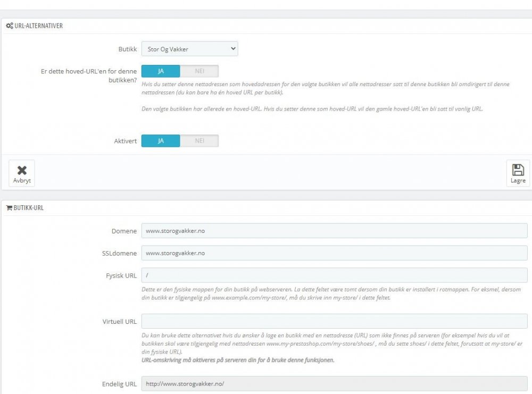532x394 pixels.
Task: Set hoved-URL toggle to JA
Action: coord(161,71)
